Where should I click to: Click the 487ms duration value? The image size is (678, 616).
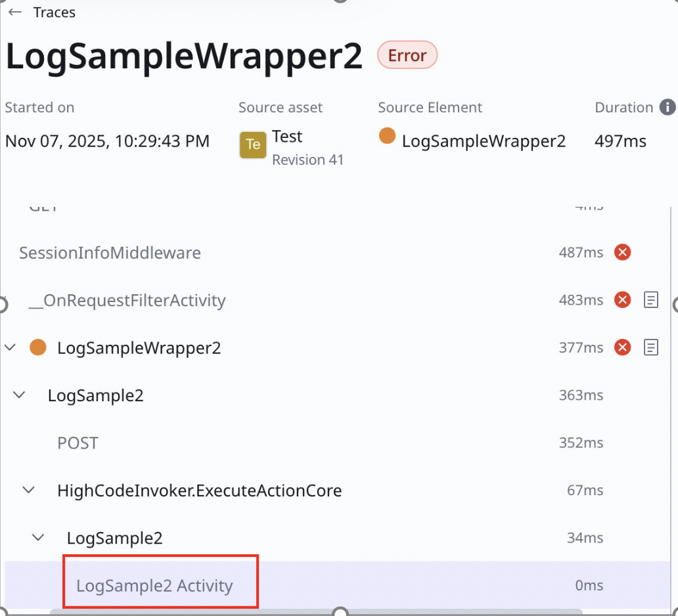tap(581, 252)
